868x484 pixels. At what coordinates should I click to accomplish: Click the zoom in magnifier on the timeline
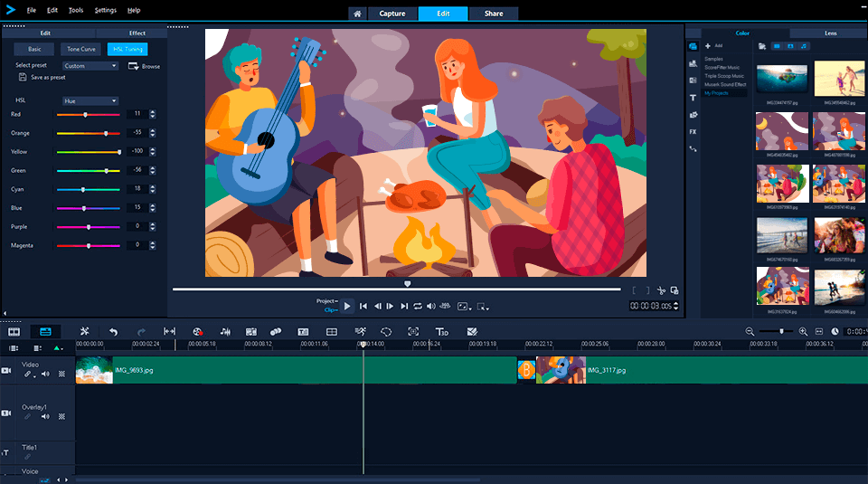pos(803,332)
